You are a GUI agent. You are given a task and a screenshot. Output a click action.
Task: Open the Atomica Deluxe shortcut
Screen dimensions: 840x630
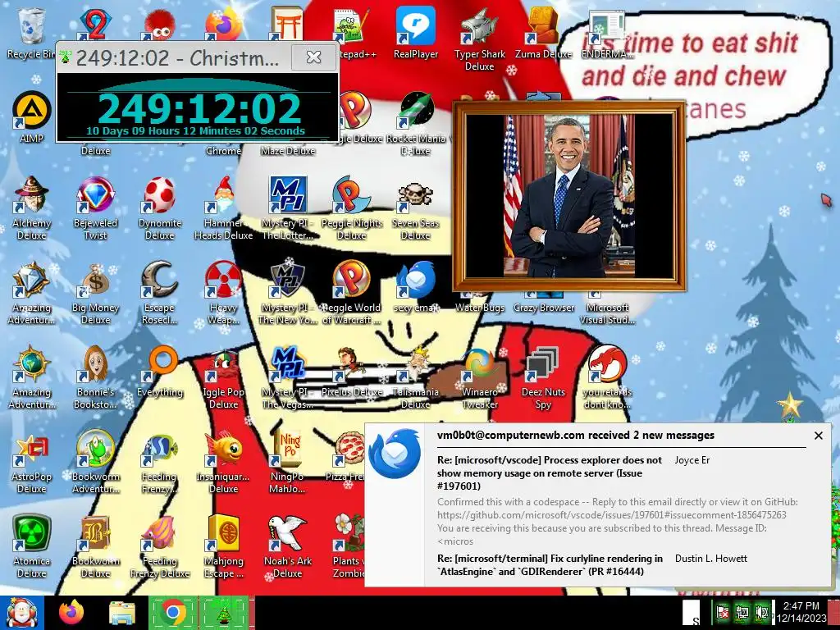[x=31, y=546]
